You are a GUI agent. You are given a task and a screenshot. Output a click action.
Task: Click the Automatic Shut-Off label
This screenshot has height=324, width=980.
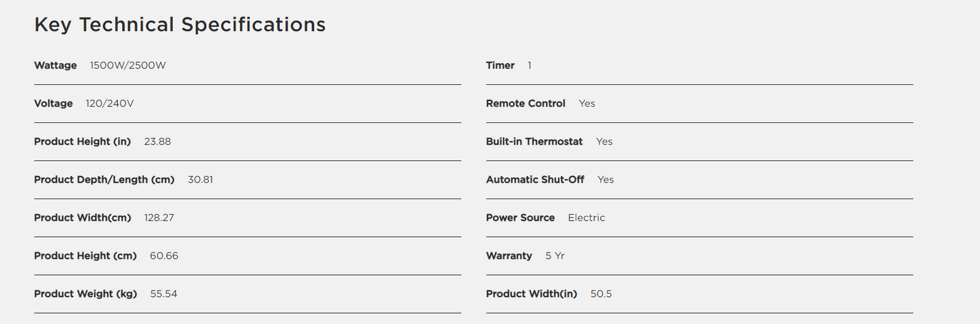tap(535, 180)
